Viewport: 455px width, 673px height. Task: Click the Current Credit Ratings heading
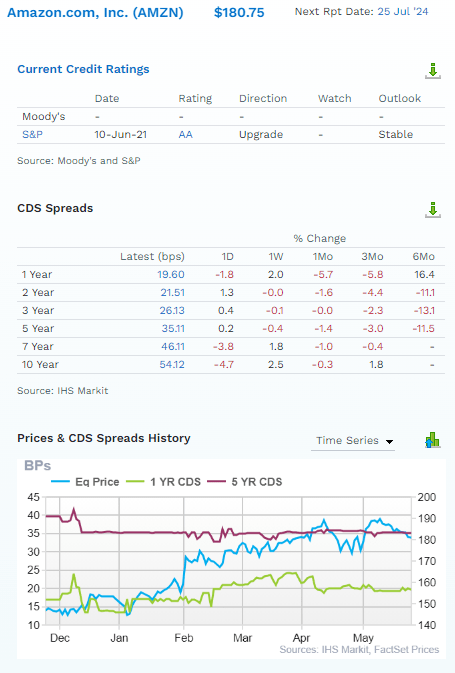coord(83,69)
